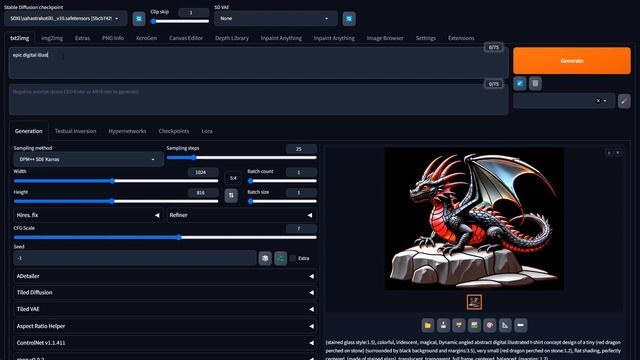Expand the ADetailer panel
The width and height of the screenshot is (640, 360).
(165, 276)
